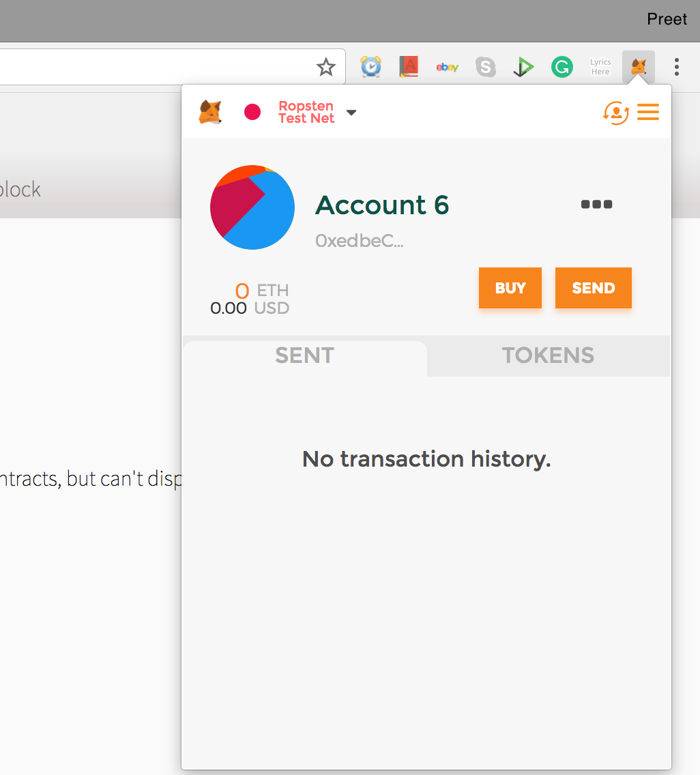700x775 pixels.
Task: Click the address 0xedbeC...
Action: tap(360, 241)
